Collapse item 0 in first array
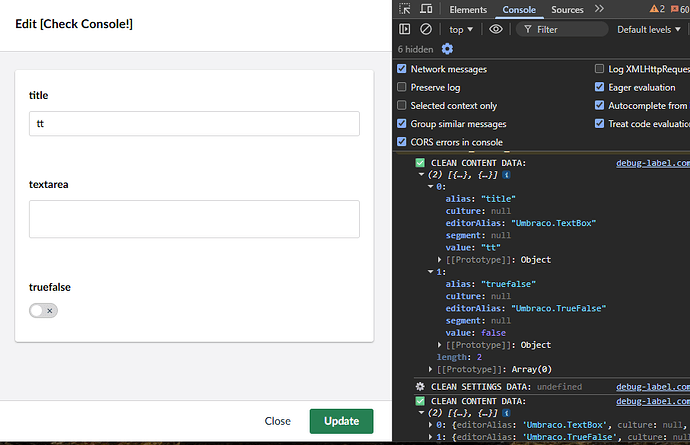The image size is (690, 445). point(430,187)
